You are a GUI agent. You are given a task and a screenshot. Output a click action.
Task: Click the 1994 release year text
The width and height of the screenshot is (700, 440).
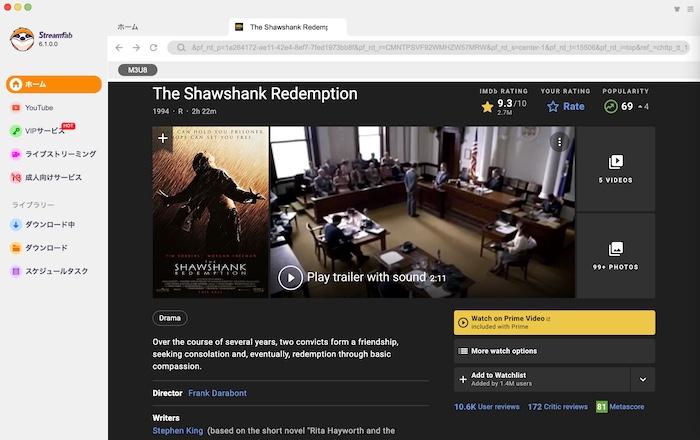(x=161, y=111)
